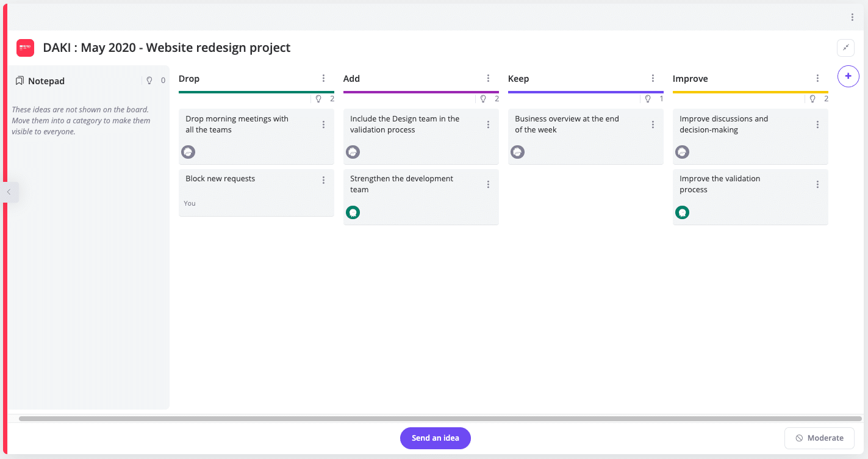Click the green avatar on Strengthen the development team
Image resolution: width=868 pixels, height=459 pixels.
(353, 212)
